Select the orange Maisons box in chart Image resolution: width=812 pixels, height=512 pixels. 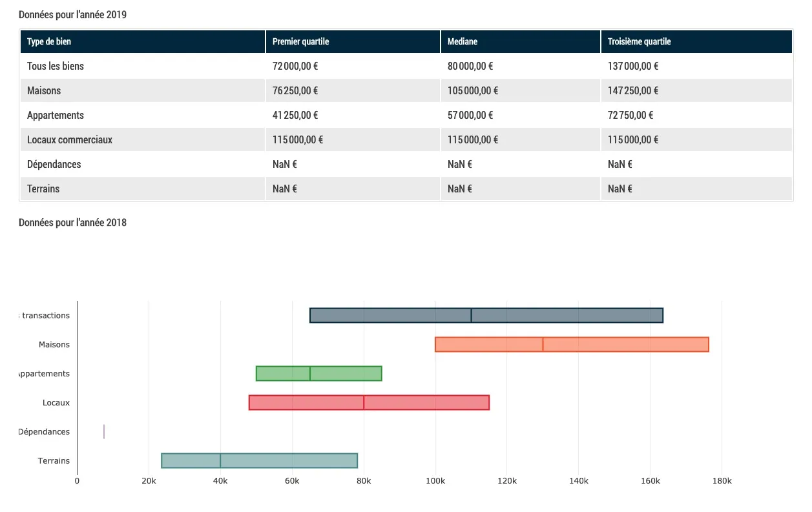(x=572, y=345)
